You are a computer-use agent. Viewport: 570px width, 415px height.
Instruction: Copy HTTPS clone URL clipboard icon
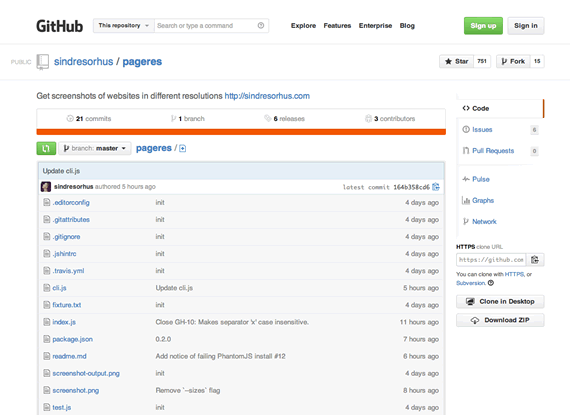[535, 260]
